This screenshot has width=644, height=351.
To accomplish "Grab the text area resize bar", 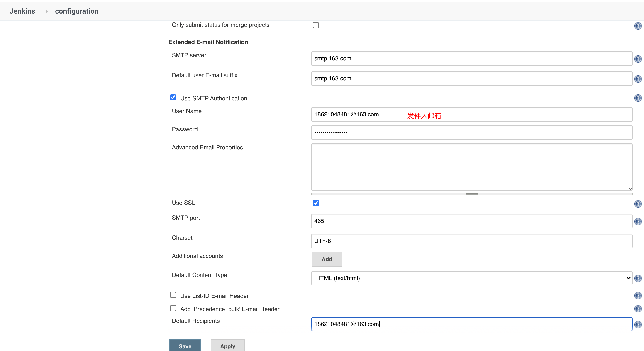I will [x=471, y=194].
